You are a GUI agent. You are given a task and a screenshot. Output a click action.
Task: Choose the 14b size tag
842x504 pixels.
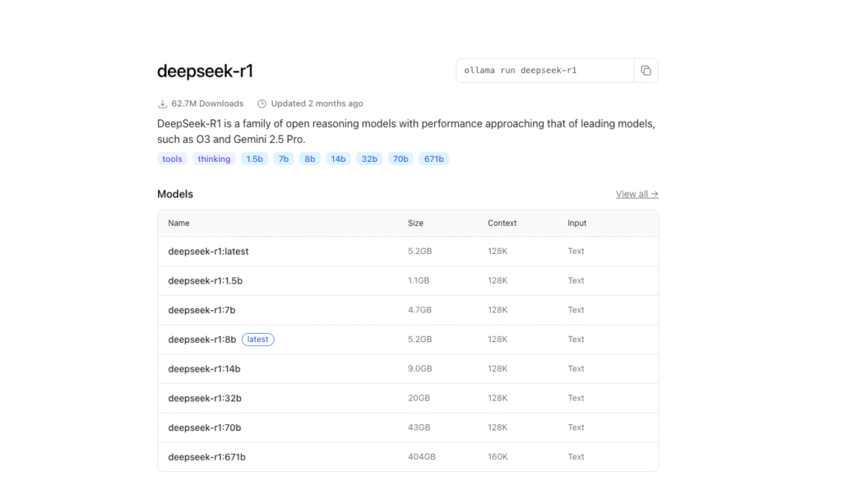[337, 159]
